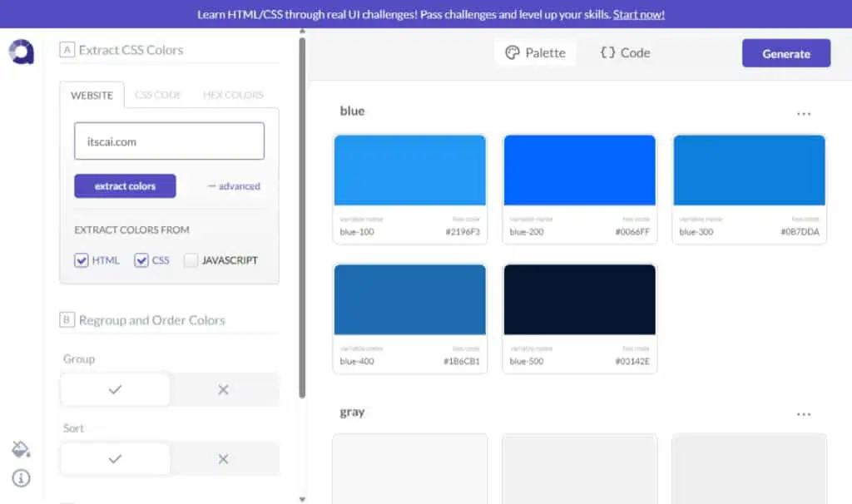Follow the Start now! link
Image resolution: width=852 pixels, height=504 pixels.
tap(639, 15)
